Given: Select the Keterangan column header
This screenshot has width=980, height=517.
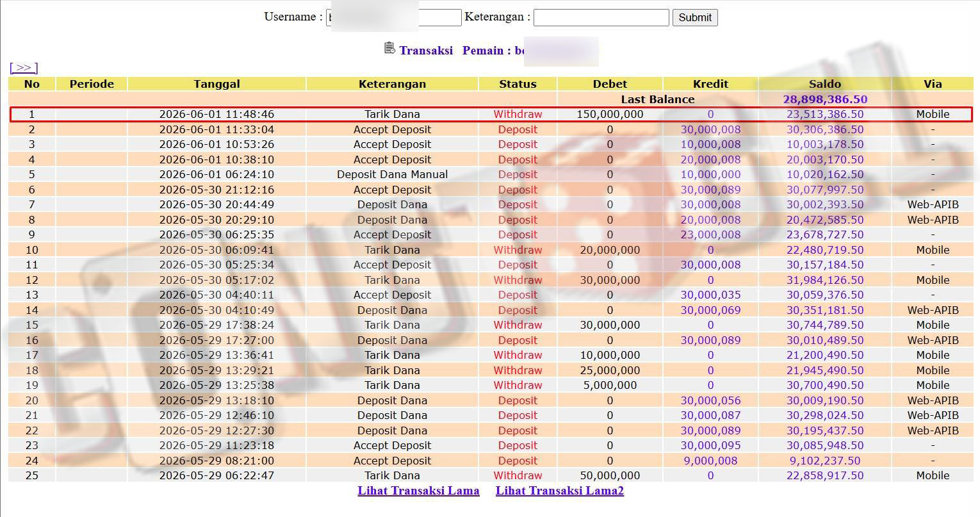Looking at the screenshot, I should pos(392,84).
